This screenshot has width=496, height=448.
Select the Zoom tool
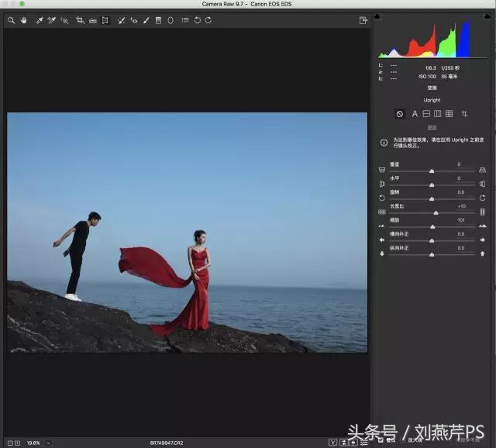pos(11,21)
